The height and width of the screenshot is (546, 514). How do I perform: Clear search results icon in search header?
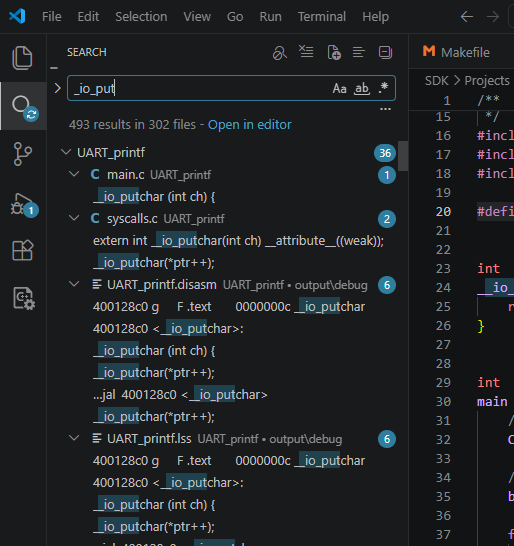click(306, 52)
